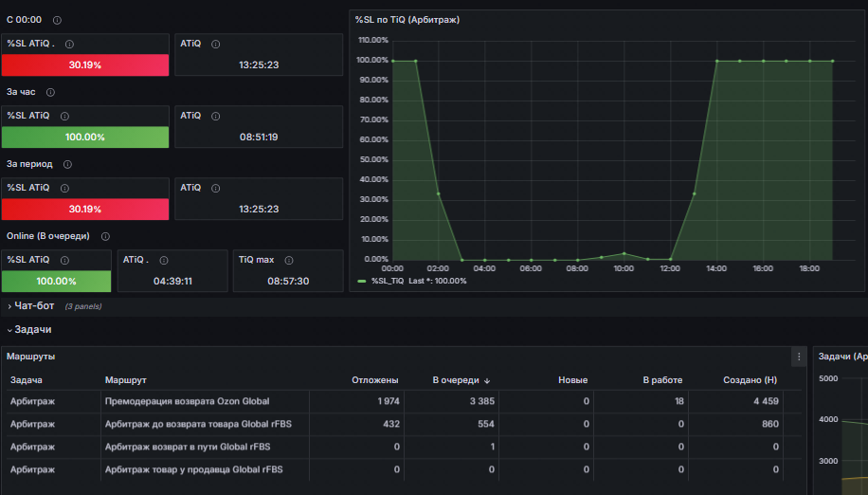This screenshot has height=495, width=868.
Task: Click info icon beside "За час" heading
Action: tap(50, 92)
